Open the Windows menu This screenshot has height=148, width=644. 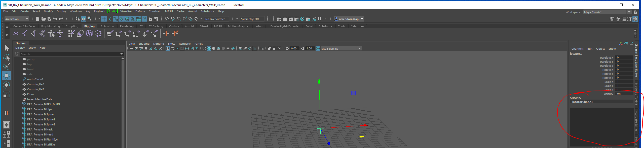(76, 11)
